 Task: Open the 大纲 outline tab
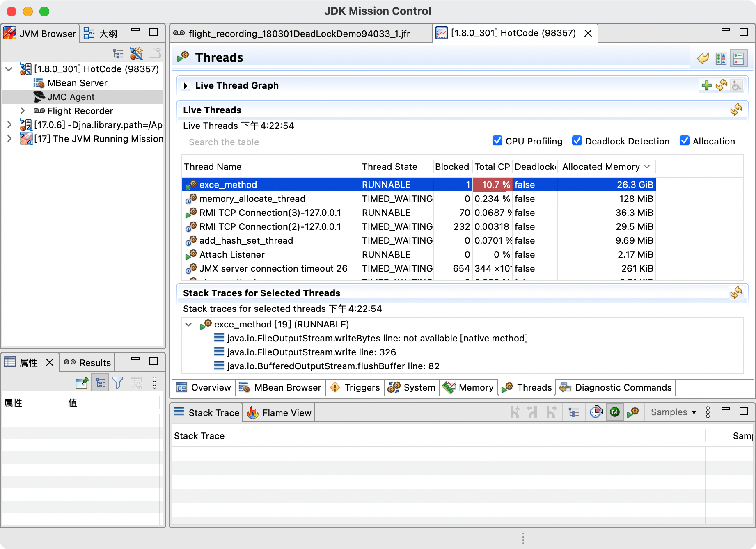tap(101, 33)
